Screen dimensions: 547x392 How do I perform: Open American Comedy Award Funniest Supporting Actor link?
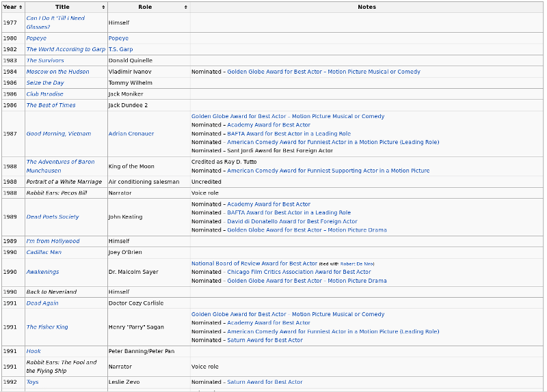(x=328, y=171)
